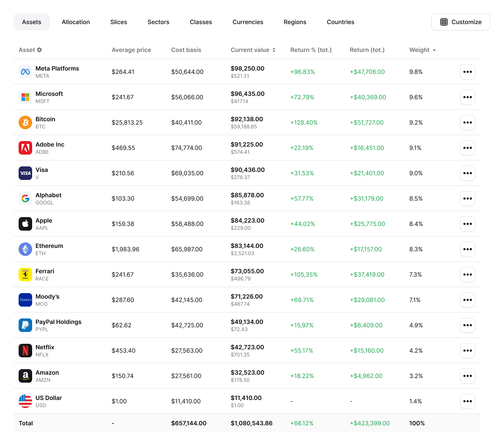The width and height of the screenshot is (504, 446).
Task: Open more options for Meta Platforms row
Action: click(x=468, y=72)
